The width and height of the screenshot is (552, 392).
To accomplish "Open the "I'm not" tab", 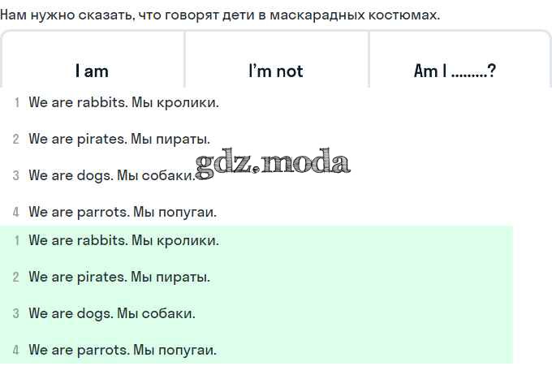I will (276, 71).
